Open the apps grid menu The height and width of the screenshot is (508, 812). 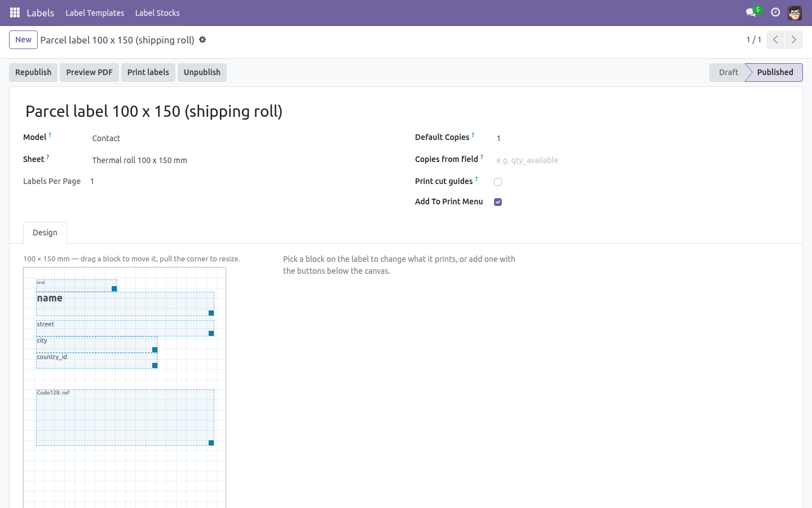pos(15,12)
